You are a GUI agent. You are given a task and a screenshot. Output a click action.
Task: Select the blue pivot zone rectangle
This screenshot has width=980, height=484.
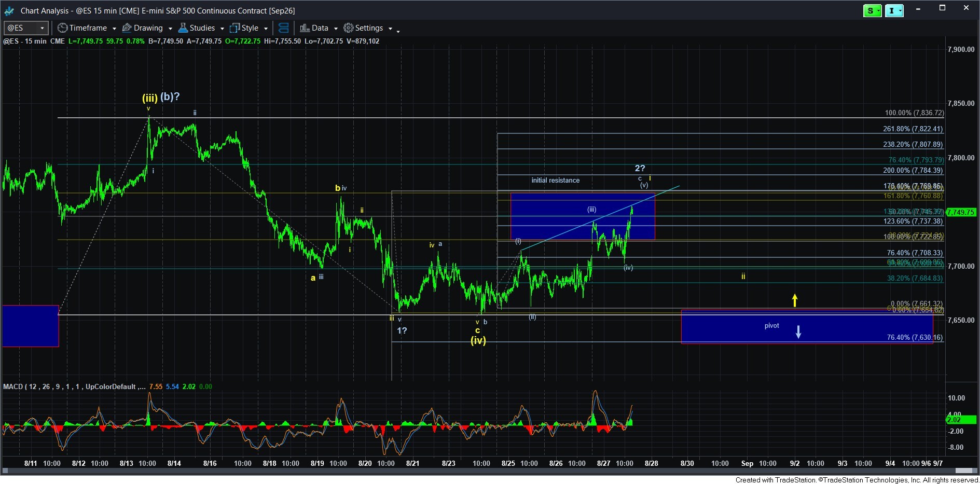pos(807,327)
